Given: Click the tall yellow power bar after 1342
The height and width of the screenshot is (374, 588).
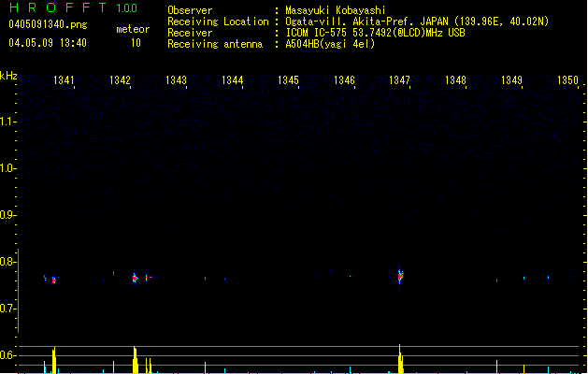Looking at the screenshot, I should pyautogui.click(x=136, y=360).
